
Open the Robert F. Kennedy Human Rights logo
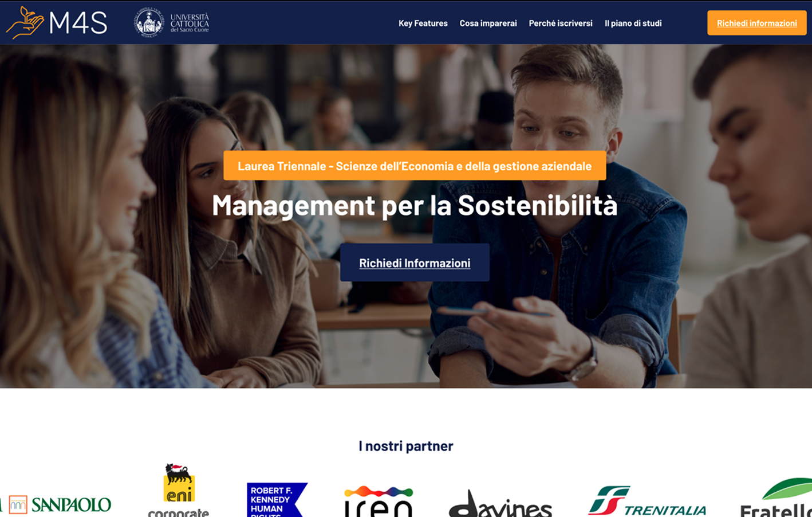click(x=277, y=500)
